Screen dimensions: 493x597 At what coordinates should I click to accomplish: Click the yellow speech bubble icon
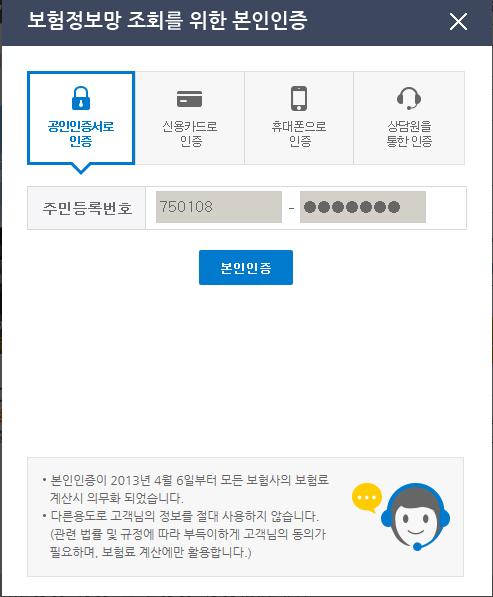367,498
